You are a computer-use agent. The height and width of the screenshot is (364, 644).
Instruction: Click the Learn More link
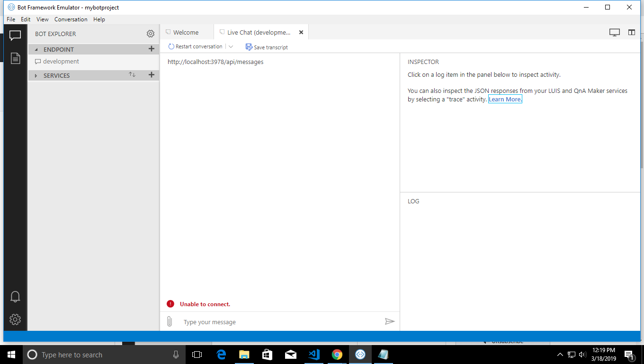[505, 99]
